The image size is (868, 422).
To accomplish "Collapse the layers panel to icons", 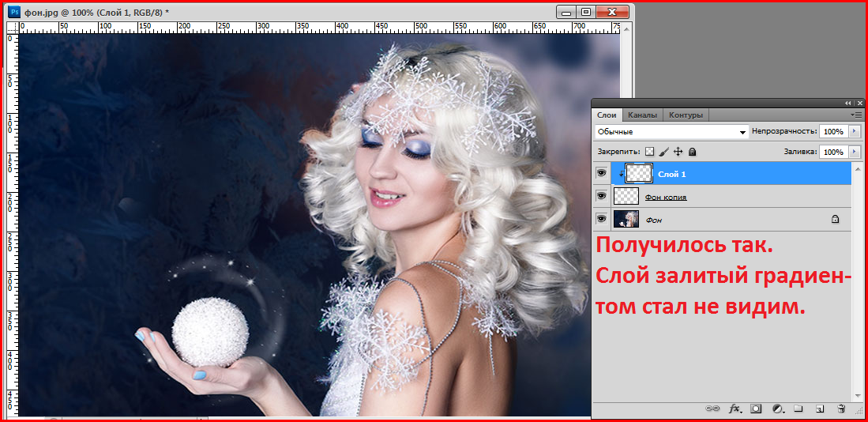I will 848,103.
